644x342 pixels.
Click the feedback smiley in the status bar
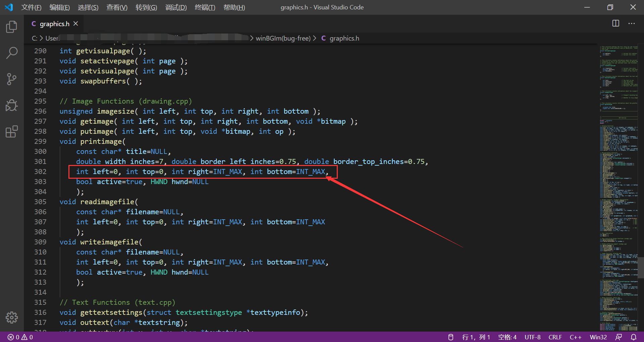tap(619, 337)
